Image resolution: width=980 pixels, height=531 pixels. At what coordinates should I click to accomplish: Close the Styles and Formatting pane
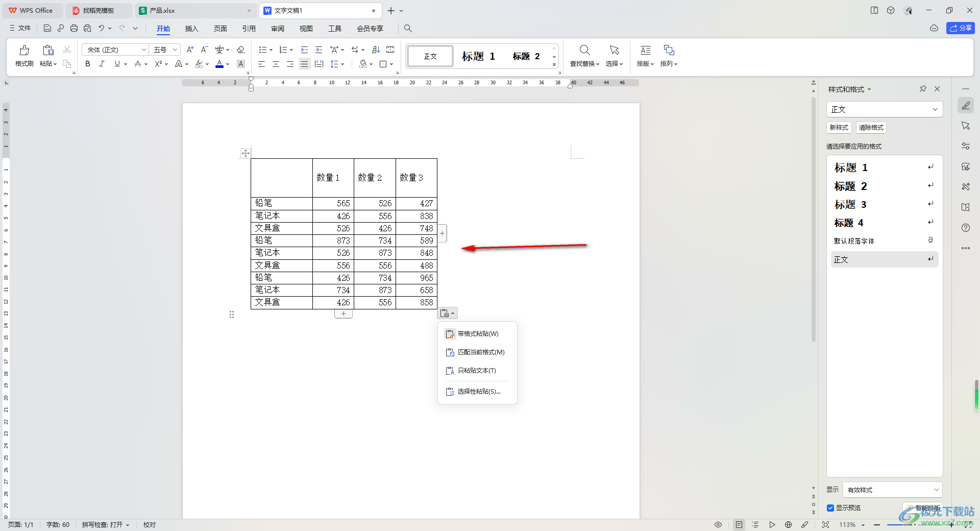(937, 89)
